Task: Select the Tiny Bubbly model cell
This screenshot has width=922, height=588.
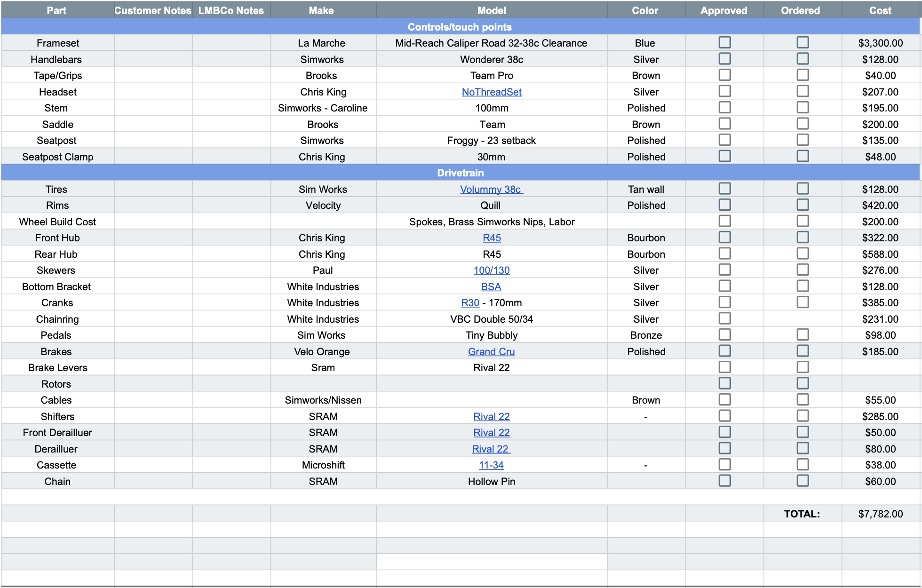Action: (492, 335)
